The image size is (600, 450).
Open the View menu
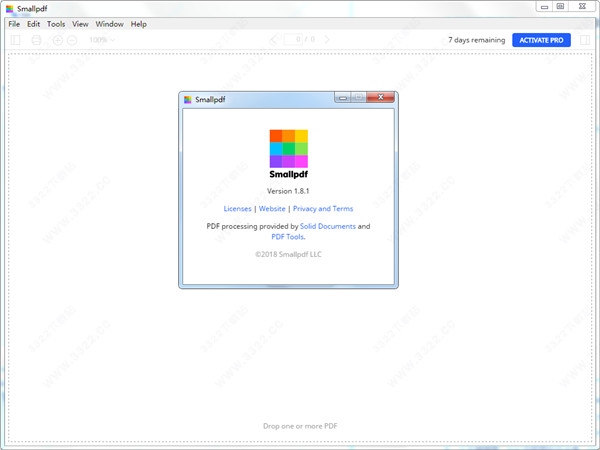point(80,24)
